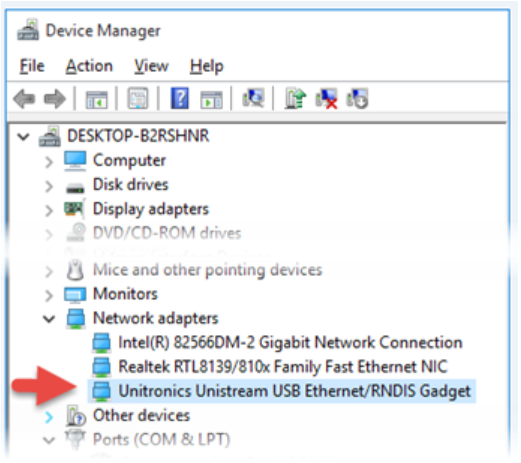
Task: Open the Properties toolbar icon
Action: [138, 98]
